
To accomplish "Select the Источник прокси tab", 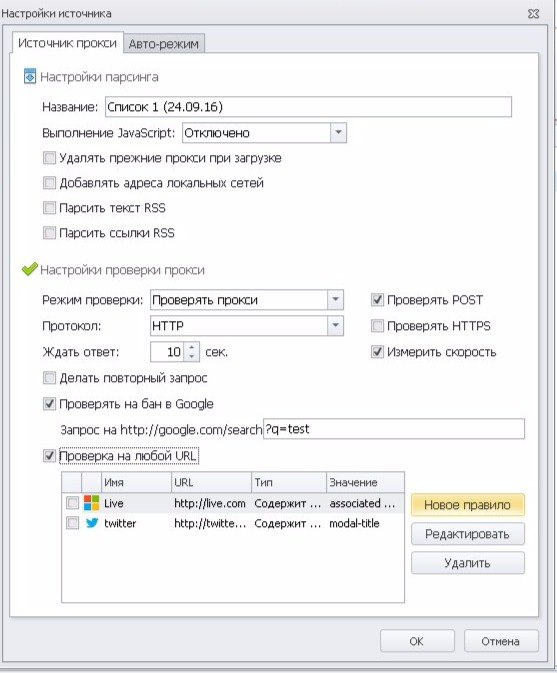I will click(67, 43).
